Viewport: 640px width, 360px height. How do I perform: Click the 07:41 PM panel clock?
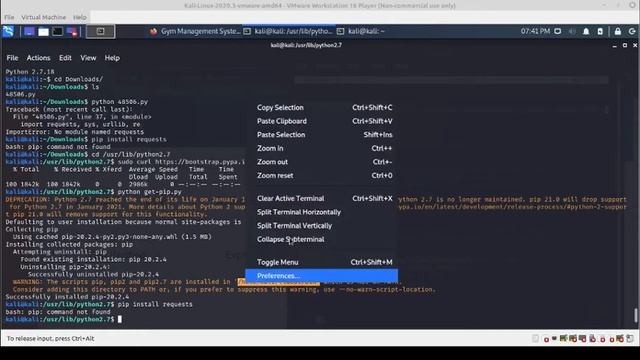click(535, 31)
